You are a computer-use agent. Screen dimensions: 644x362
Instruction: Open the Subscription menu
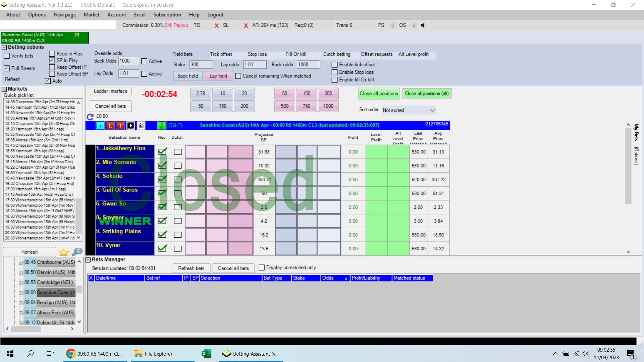(x=167, y=15)
